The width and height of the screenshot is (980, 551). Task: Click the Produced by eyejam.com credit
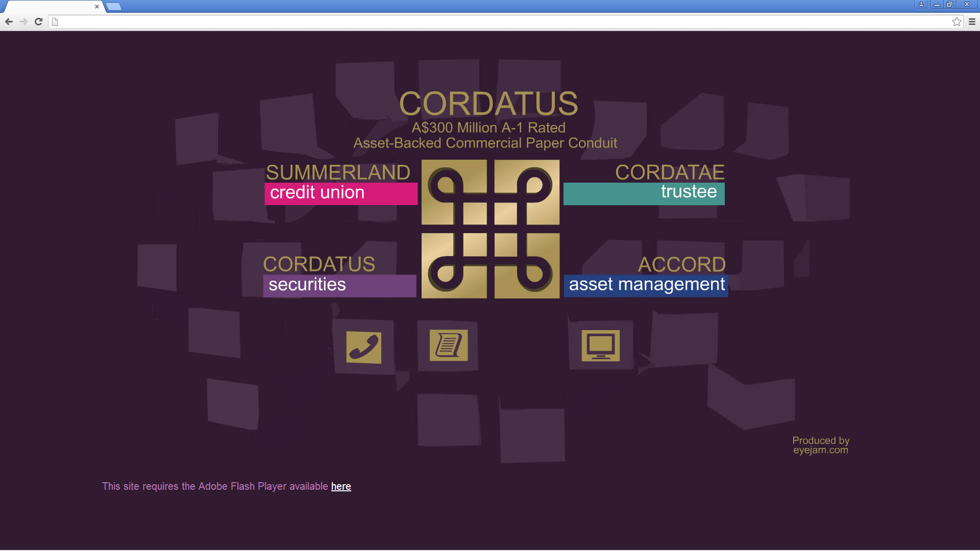coord(821,445)
